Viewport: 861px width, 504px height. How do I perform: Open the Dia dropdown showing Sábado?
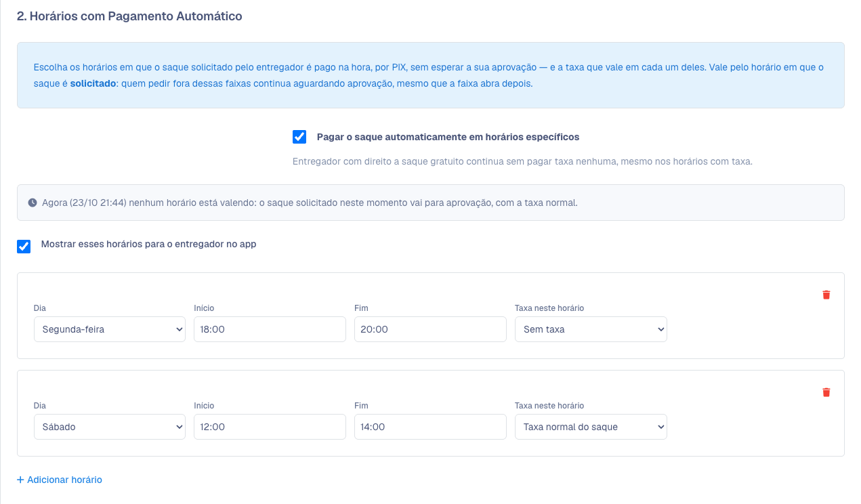110,427
